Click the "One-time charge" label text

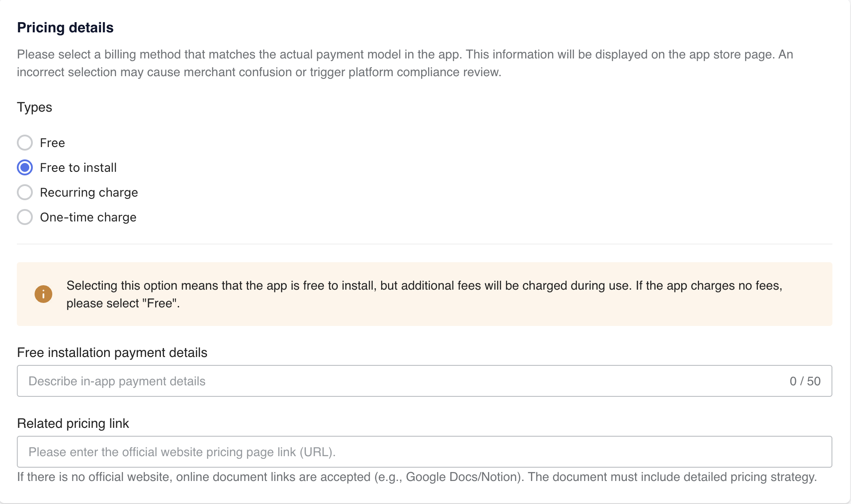[88, 217]
